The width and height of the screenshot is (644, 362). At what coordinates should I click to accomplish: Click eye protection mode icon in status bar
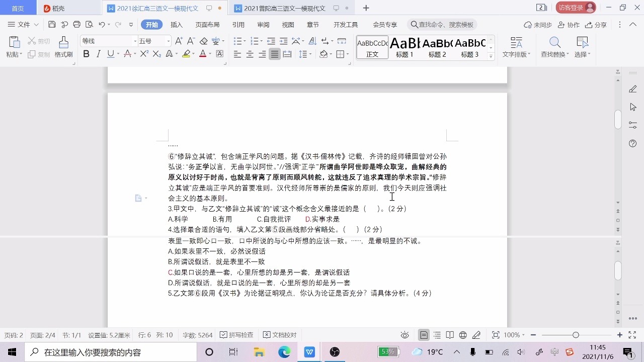(405, 335)
